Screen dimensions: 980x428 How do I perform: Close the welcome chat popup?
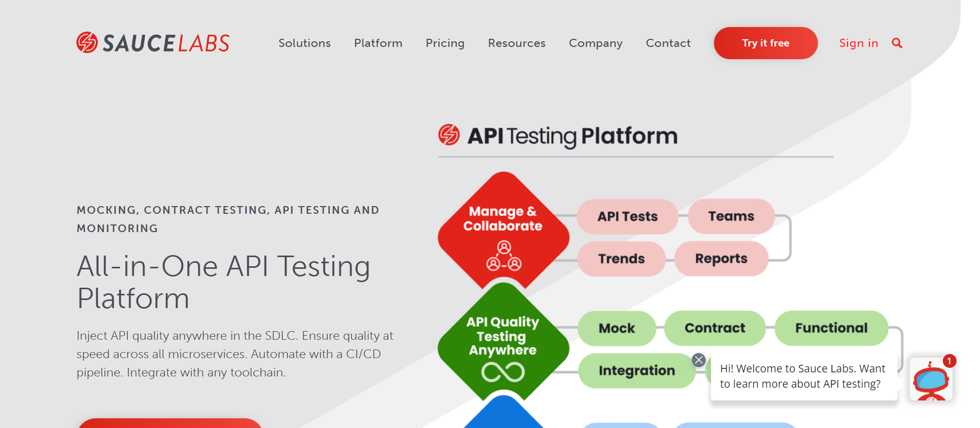pyautogui.click(x=699, y=360)
